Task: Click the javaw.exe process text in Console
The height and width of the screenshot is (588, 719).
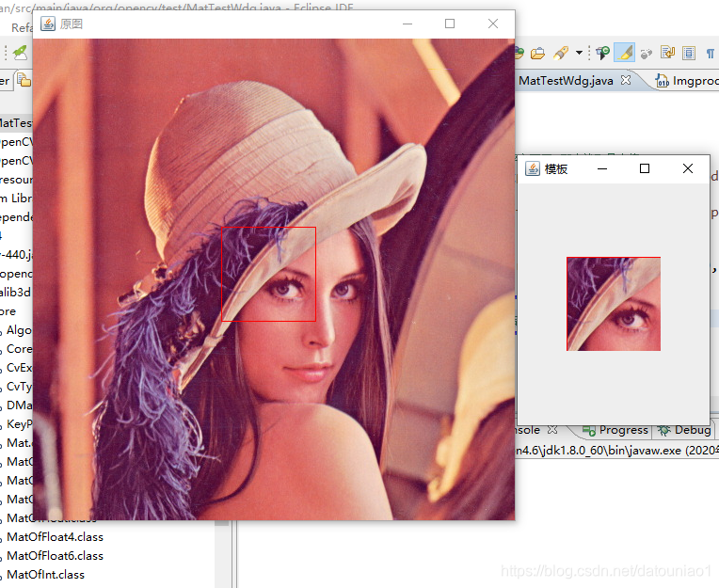Action: click(617, 451)
